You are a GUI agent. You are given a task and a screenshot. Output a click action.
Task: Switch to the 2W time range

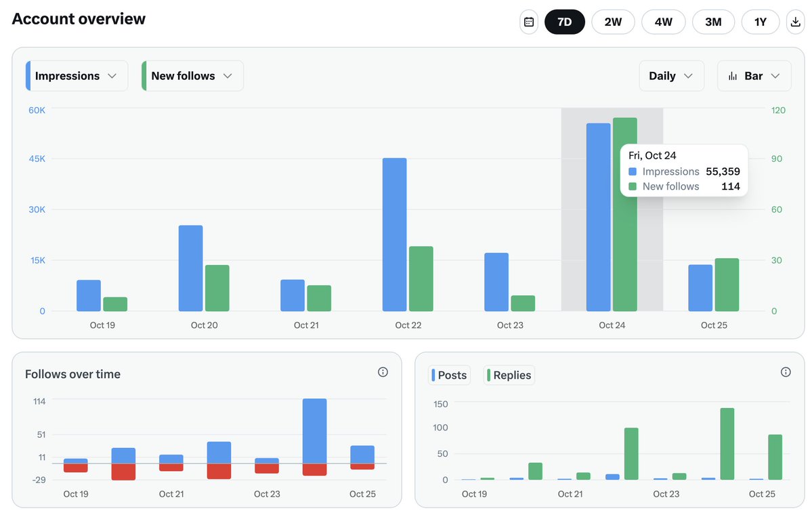(x=613, y=22)
